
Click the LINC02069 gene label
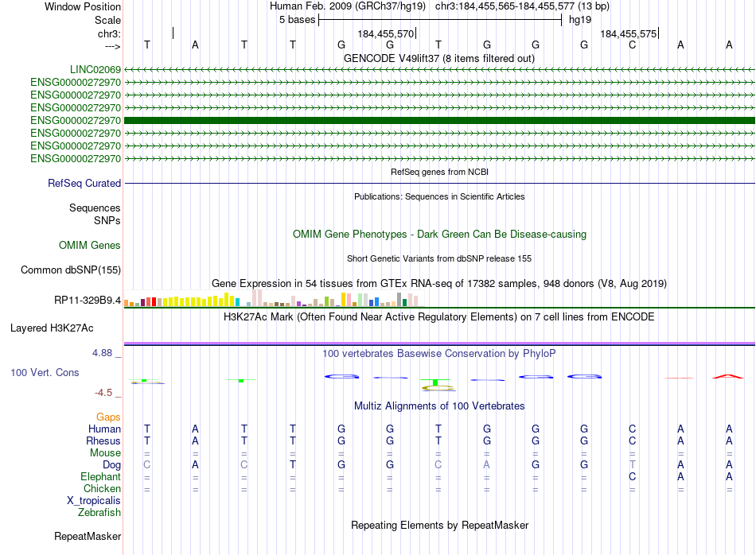click(95, 69)
